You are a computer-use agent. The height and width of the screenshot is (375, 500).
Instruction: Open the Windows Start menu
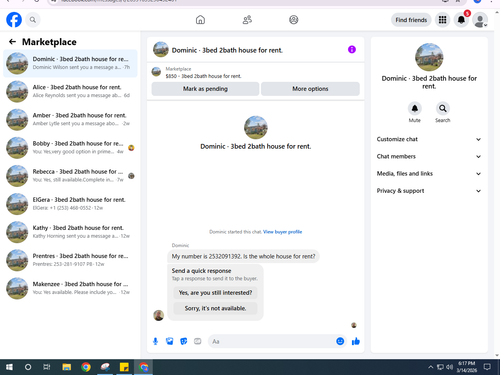pyautogui.click(x=9, y=367)
